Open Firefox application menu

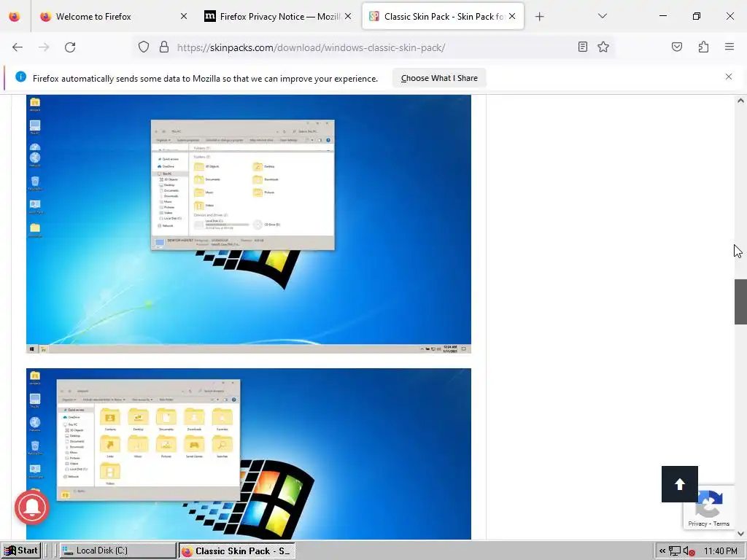[x=729, y=47]
